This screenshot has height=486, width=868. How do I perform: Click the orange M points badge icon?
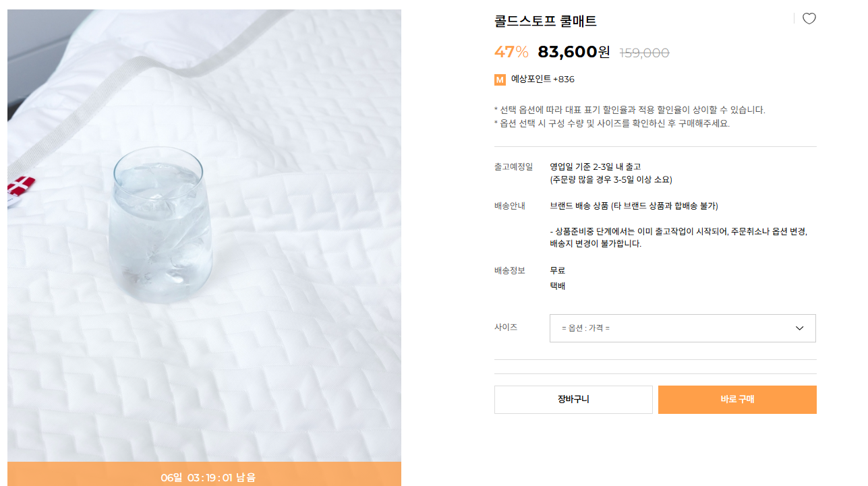(499, 80)
